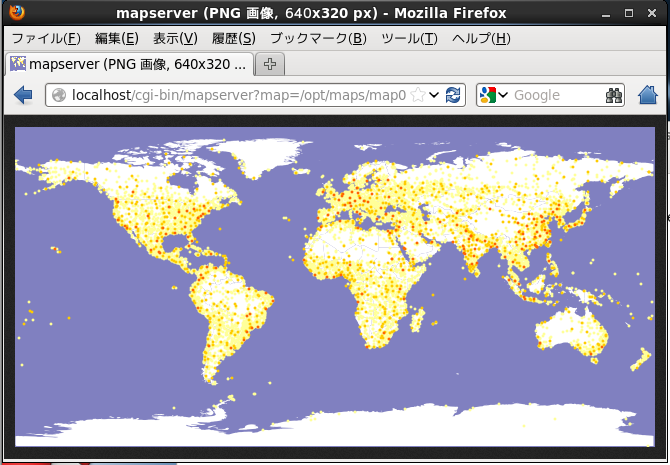The image size is (670, 465).
Task: Click the search binoculars icon
Action: click(614, 95)
